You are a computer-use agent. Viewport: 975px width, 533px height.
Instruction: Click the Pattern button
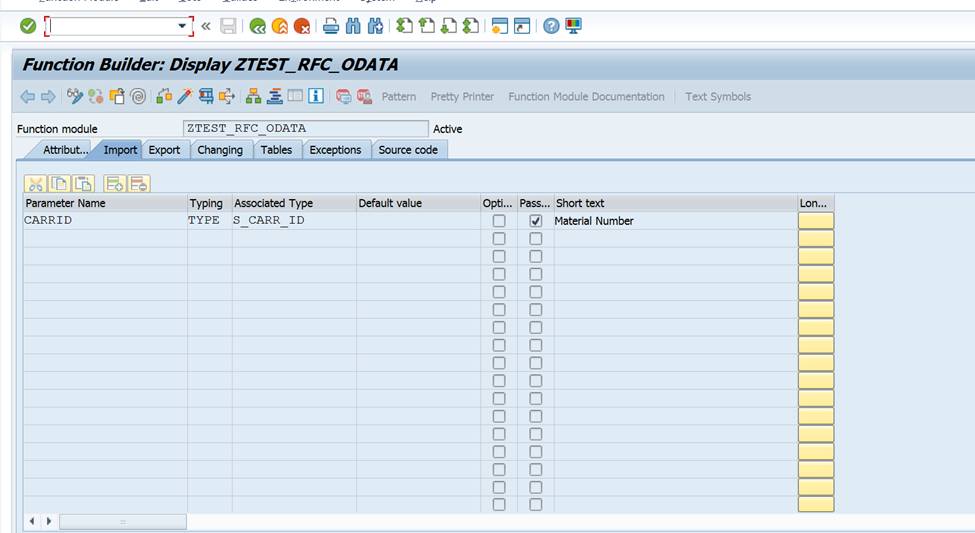coord(399,96)
